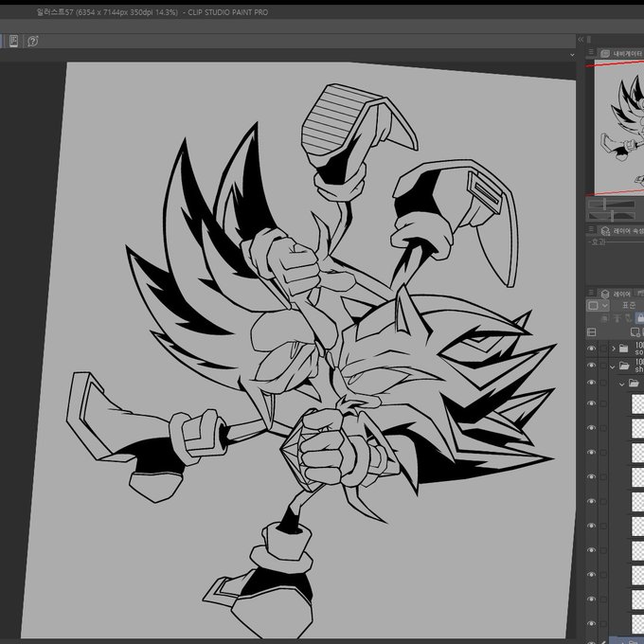The width and height of the screenshot is (644, 644).
Task: Click the new raster layer icon
Action: point(635,331)
